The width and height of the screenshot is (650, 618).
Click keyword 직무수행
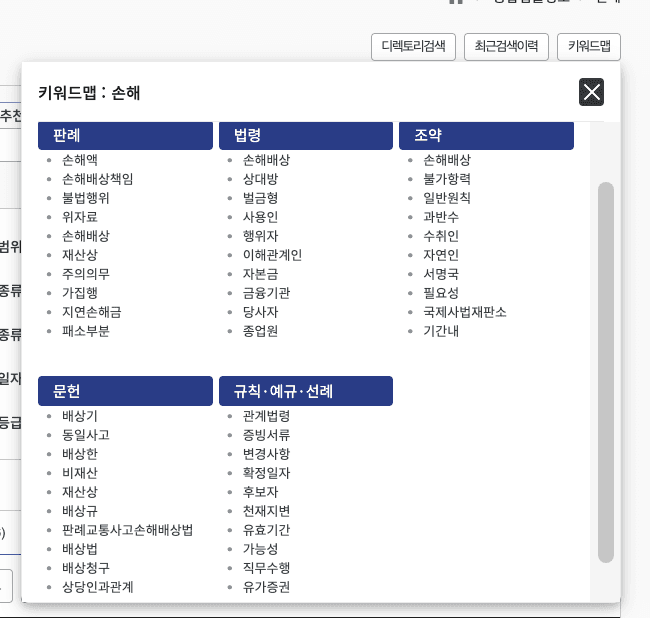(x=267, y=568)
